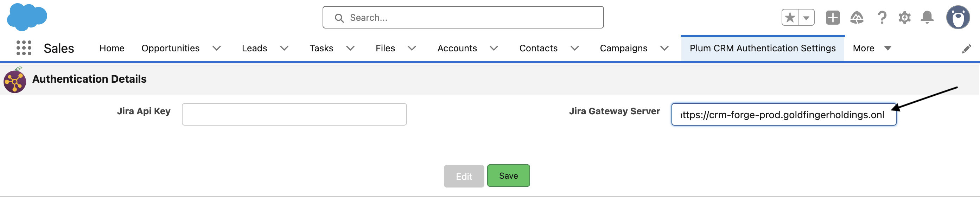Click the grey Edit button
This screenshot has width=980, height=197.
click(x=464, y=176)
